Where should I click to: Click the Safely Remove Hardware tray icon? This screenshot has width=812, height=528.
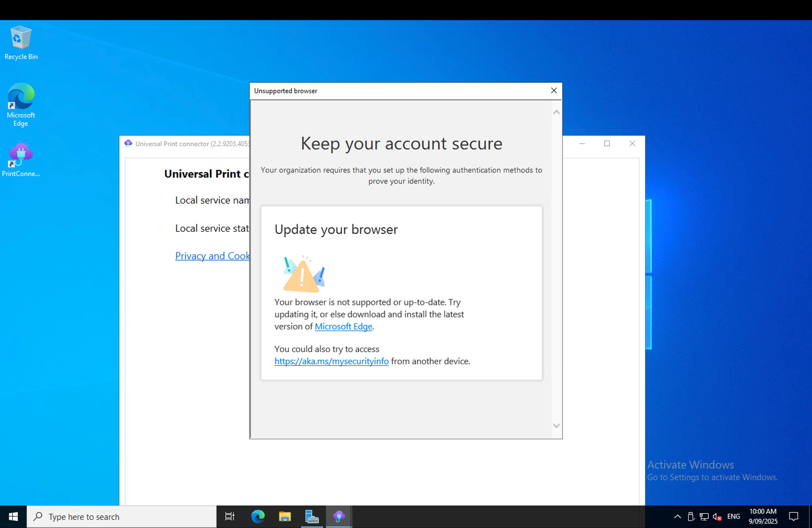click(691, 516)
